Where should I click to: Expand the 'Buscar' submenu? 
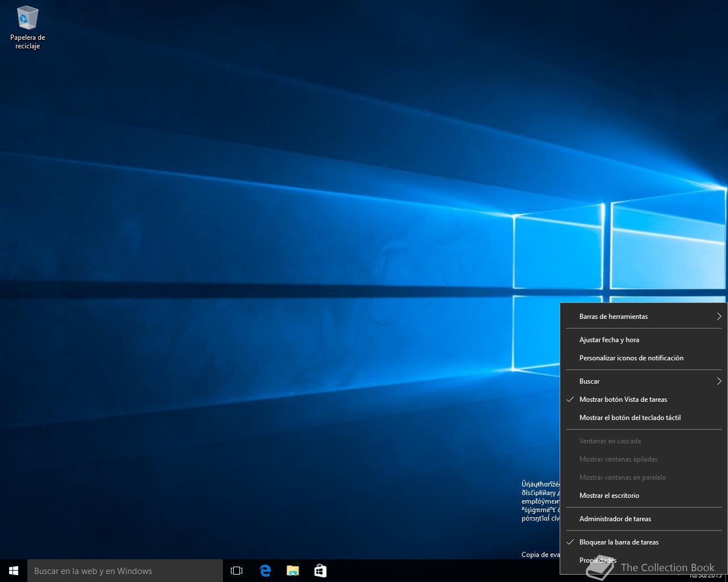(x=643, y=381)
